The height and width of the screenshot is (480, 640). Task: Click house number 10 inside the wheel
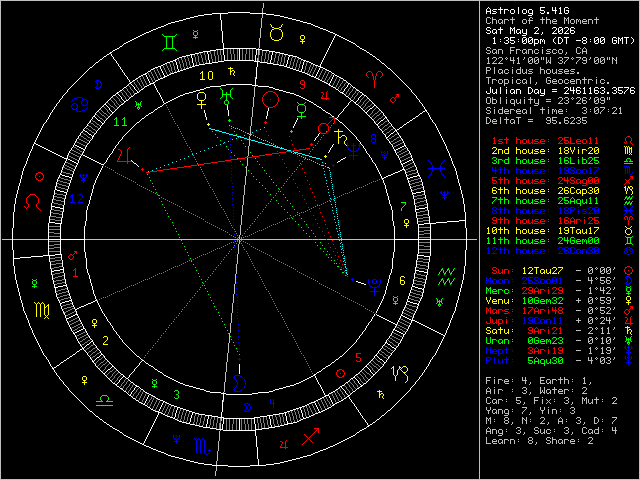tap(207, 76)
